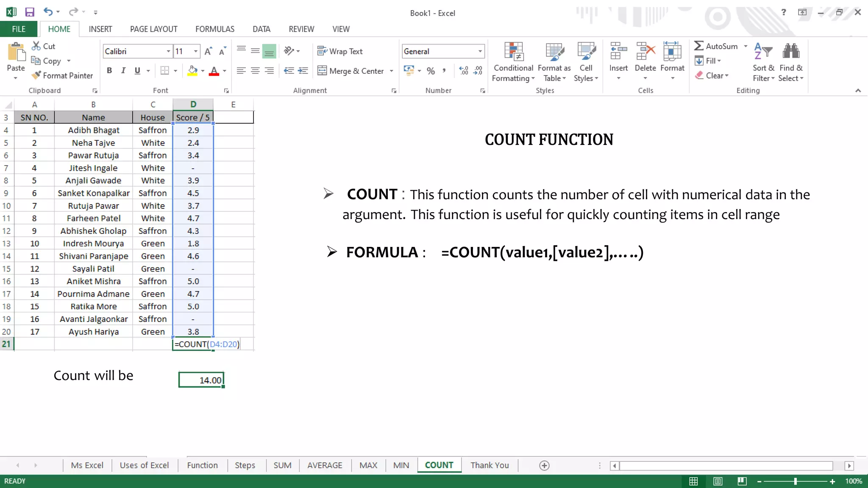Expand the AutoSum dropdown arrow
This screenshot has width=868, height=488.
click(x=746, y=46)
